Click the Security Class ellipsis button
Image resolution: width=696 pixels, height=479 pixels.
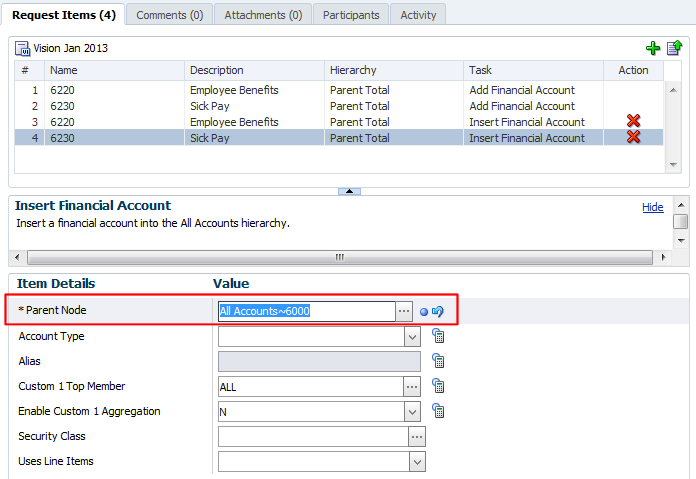click(417, 437)
